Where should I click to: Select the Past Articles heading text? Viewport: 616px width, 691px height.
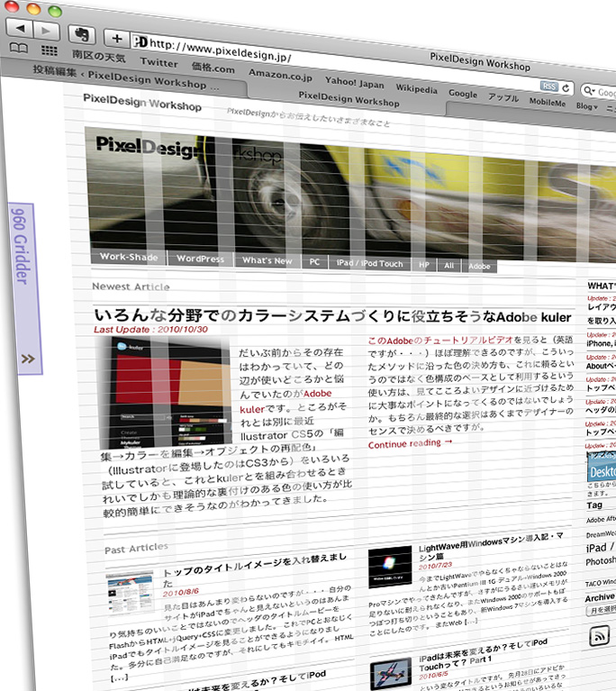click(x=136, y=549)
